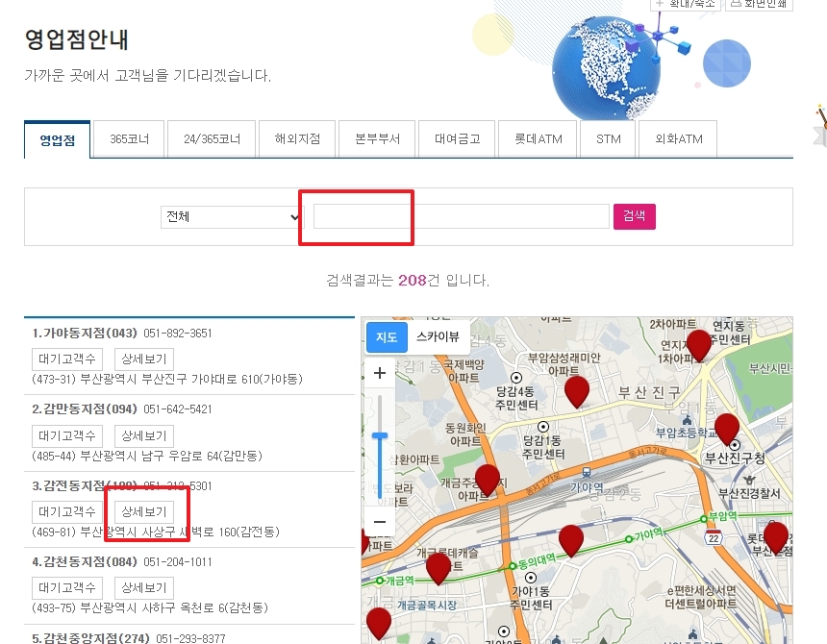Focus the branch search text field
The width and height of the screenshot is (827, 644).
point(462,216)
